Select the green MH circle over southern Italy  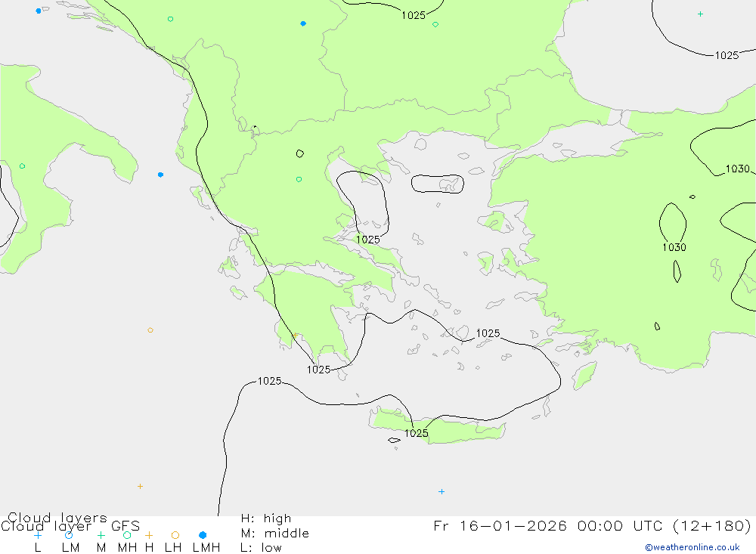coord(22,166)
